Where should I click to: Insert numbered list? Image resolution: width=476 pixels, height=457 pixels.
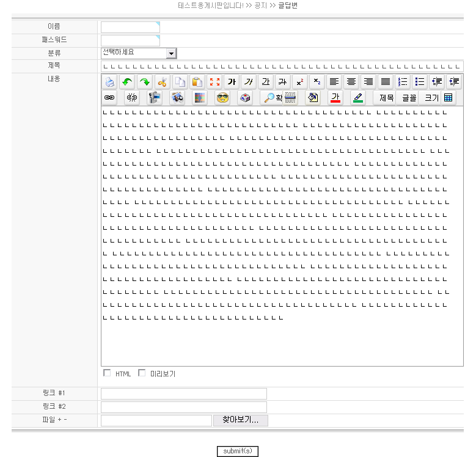(x=403, y=82)
